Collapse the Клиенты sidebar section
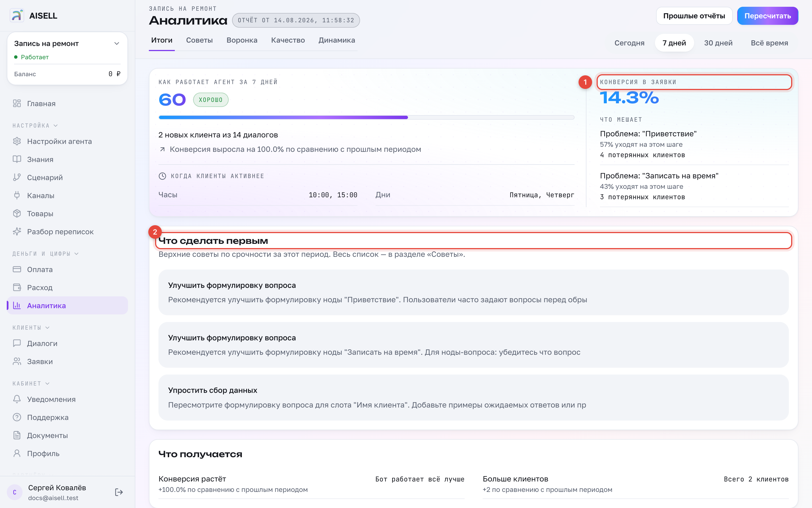Image resolution: width=812 pixels, height=508 pixels. pyautogui.click(x=31, y=328)
